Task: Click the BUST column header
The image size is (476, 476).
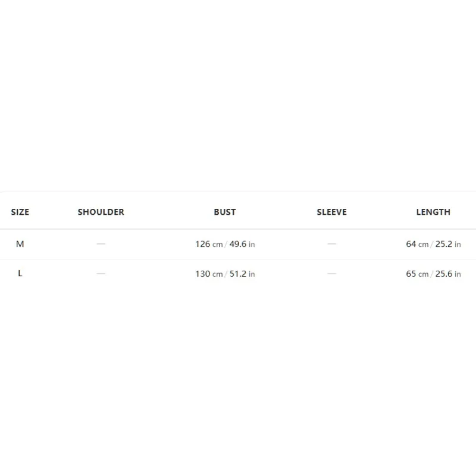Action: pyautogui.click(x=225, y=212)
